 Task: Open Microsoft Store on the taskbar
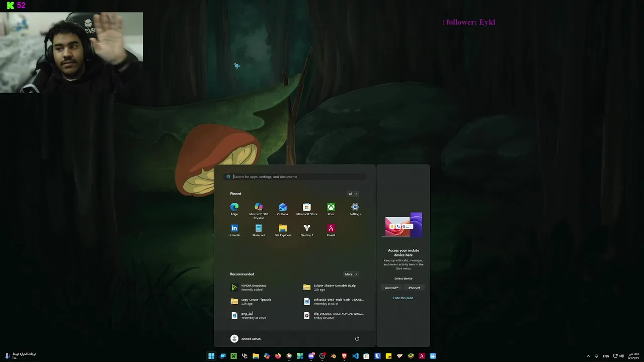pos(366,356)
